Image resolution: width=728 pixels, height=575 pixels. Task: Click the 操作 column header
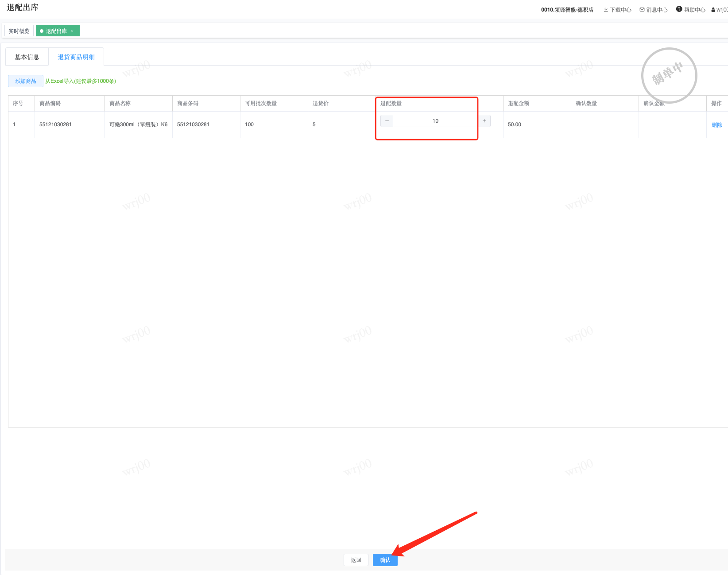coord(716,103)
